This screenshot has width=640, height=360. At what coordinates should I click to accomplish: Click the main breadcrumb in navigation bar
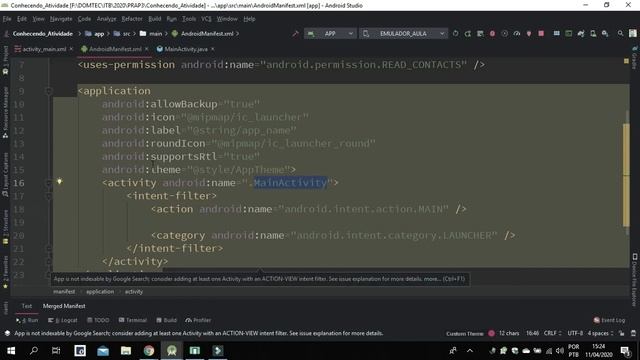click(x=151, y=33)
